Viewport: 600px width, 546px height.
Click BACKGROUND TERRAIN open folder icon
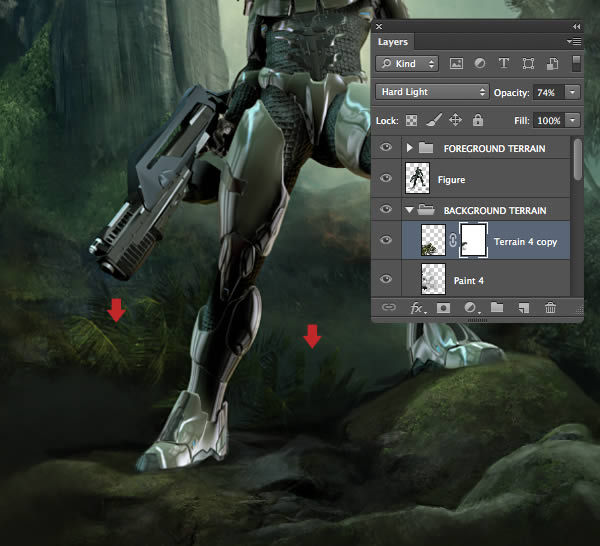point(426,209)
